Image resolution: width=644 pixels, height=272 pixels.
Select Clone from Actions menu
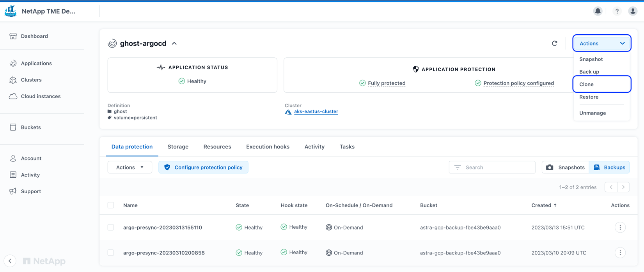click(x=601, y=84)
